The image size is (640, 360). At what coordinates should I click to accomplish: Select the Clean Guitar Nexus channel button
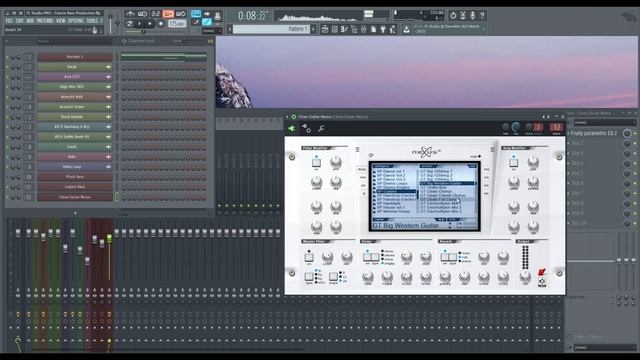click(75, 197)
